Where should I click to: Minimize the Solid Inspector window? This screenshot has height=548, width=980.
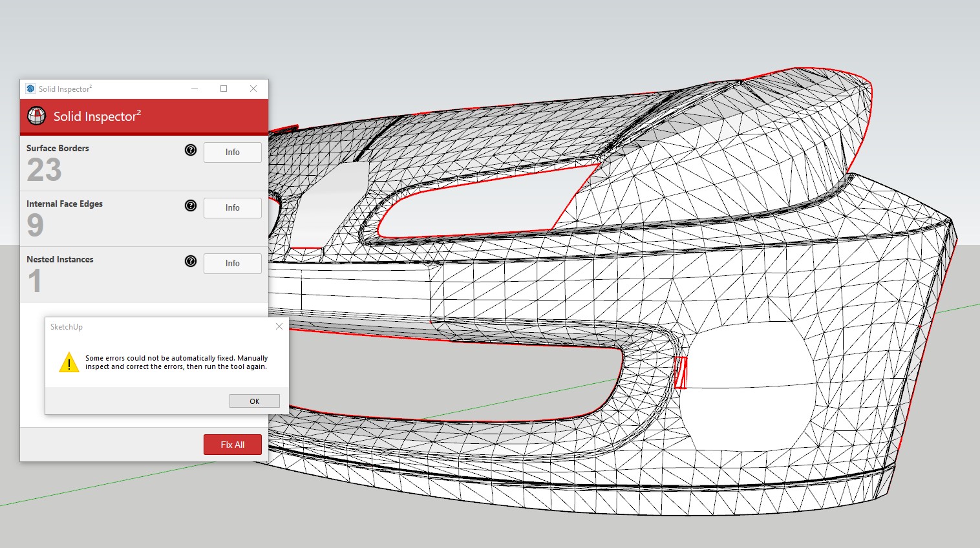(x=195, y=89)
